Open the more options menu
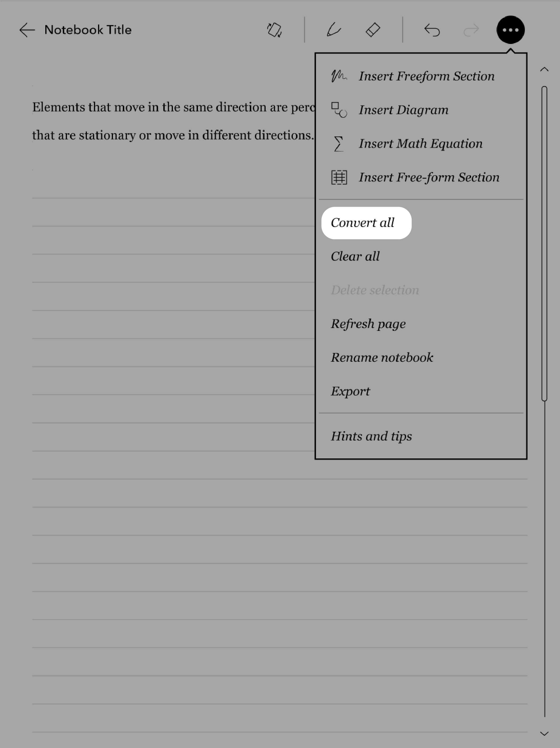The image size is (560, 748). 510,29
